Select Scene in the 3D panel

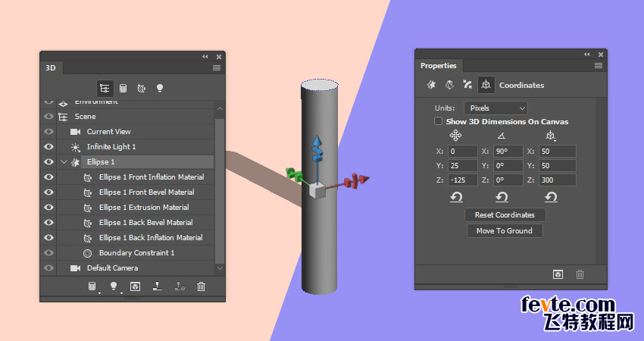click(85, 117)
